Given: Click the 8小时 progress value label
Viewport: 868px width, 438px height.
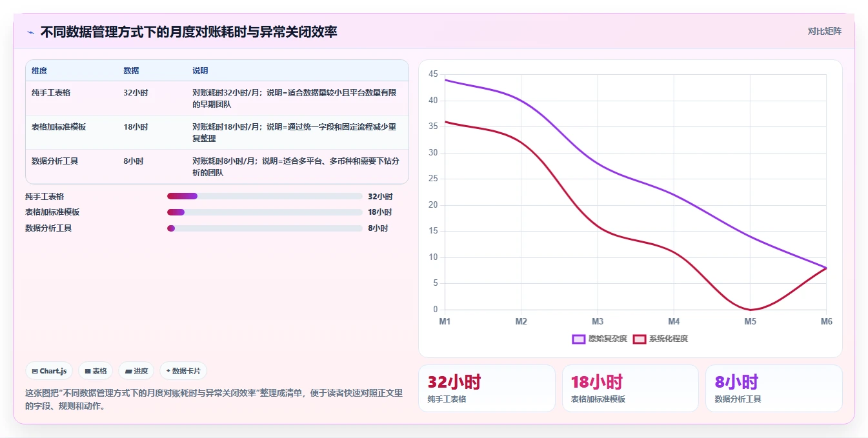Looking at the screenshot, I should click(378, 228).
